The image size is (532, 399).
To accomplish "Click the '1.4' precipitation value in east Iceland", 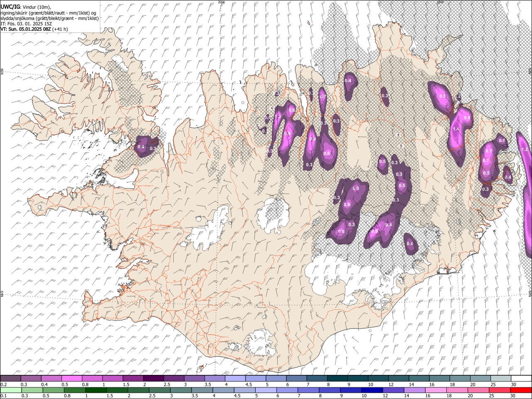I will click(456, 129).
